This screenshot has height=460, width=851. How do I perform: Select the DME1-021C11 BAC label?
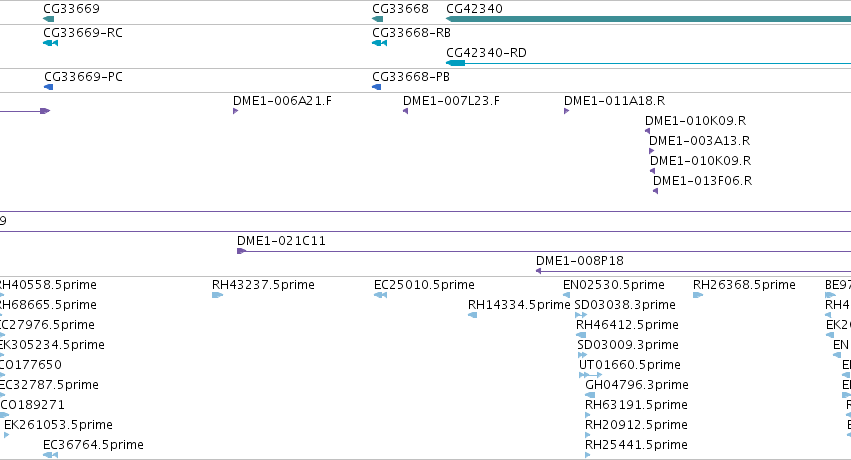[x=281, y=240]
